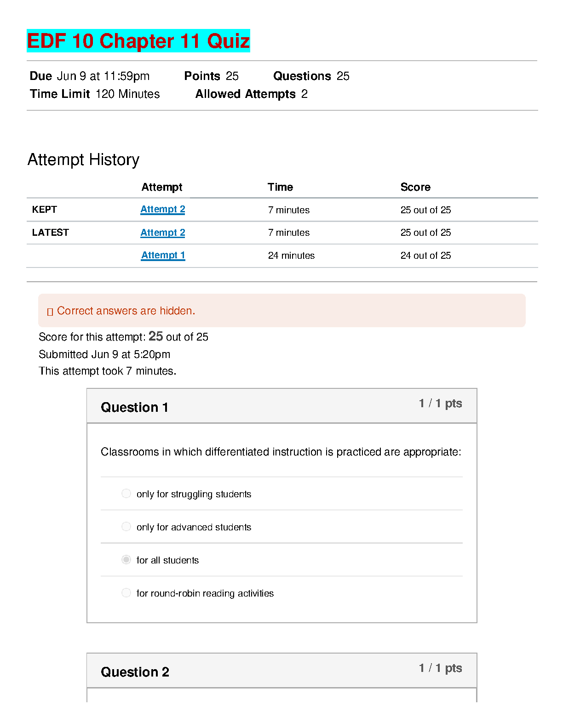This screenshot has height=728, width=563.
Task: Click the 'Attempt' column header
Action: pyautogui.click(x=162, y=187)
